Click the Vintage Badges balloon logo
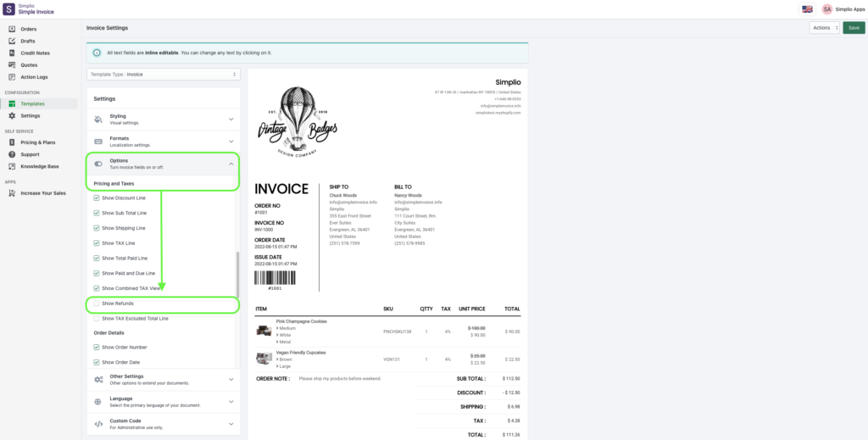 pyautogui.click(x=298, y=121)
